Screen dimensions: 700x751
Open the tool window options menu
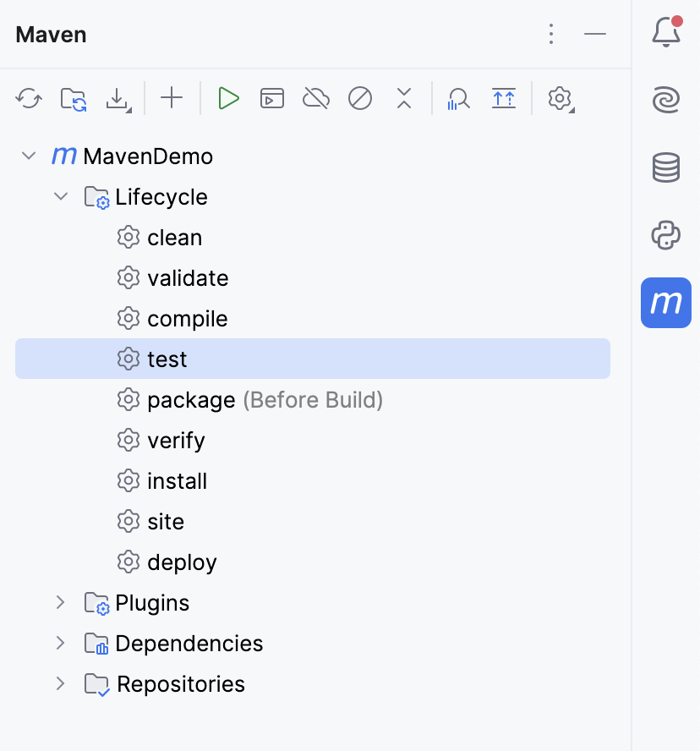(551, 34)
